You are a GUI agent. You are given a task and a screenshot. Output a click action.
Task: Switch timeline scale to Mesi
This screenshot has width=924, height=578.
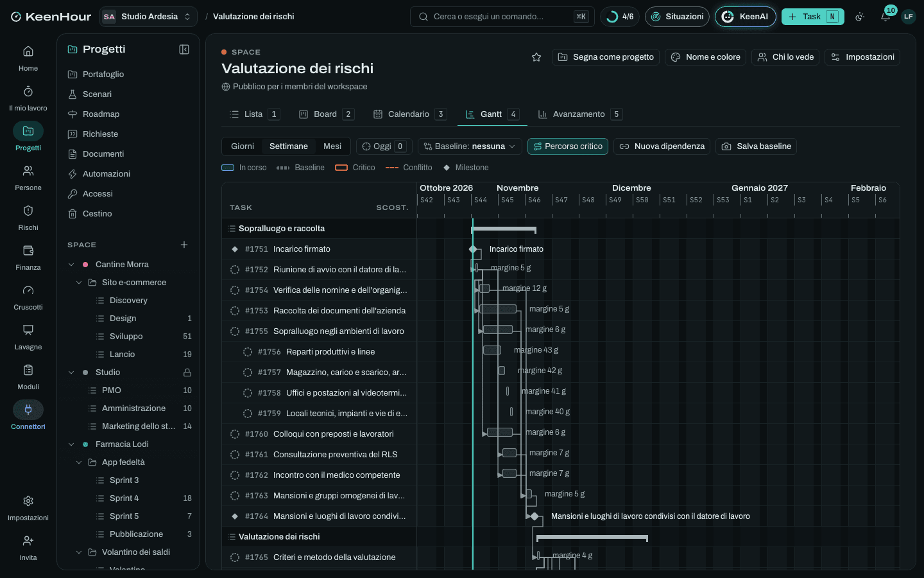pyautogui.click(x=332, y=146)
